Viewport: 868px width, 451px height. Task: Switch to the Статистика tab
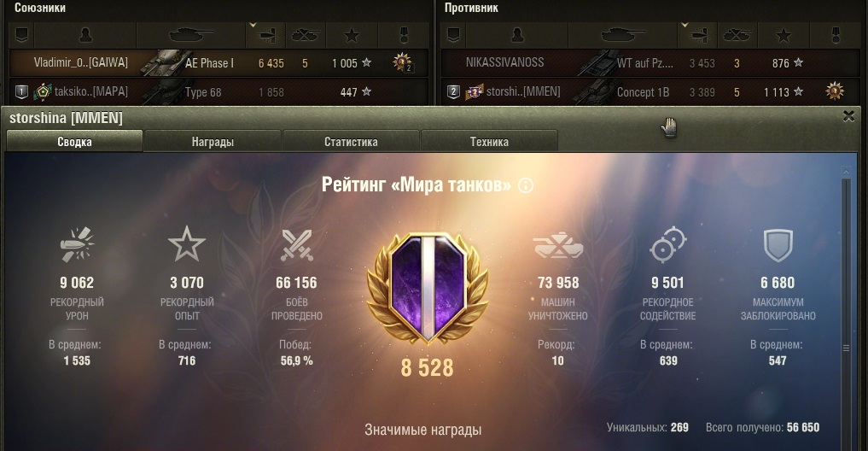[x=351, y=142]
